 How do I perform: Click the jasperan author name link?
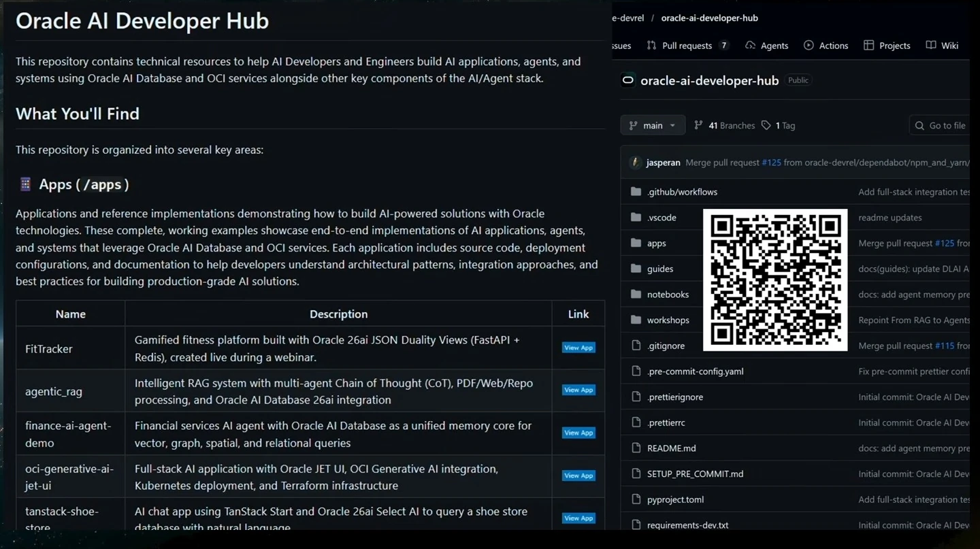[663, 163]
